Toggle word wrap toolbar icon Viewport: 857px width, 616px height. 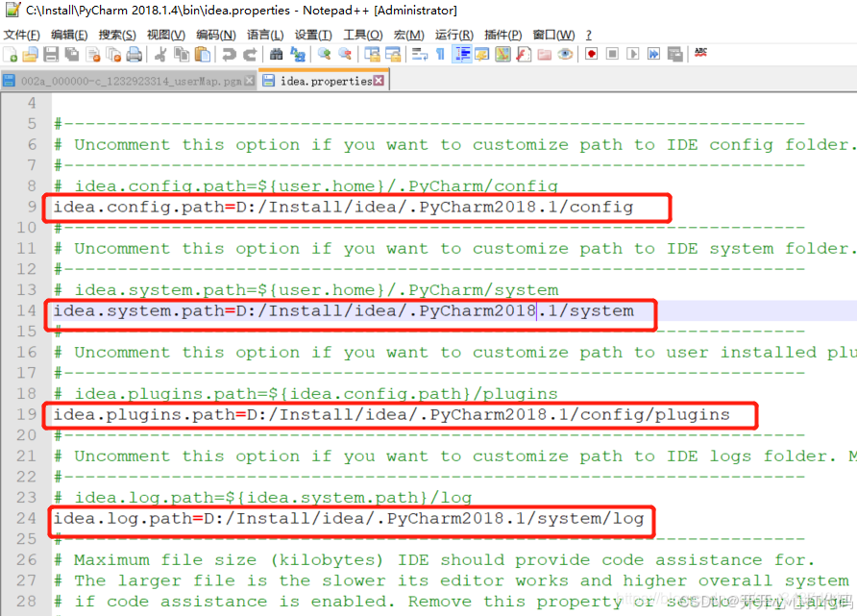coord(420,54)
